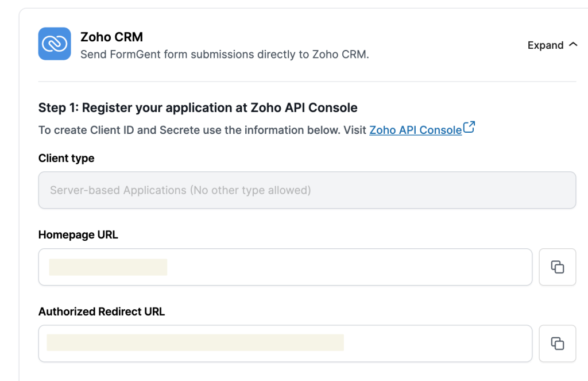This screenshot has height=381, width=588.
Task: Click the 'Send FormGent form submissions' description
Action: tap(225, 55)
